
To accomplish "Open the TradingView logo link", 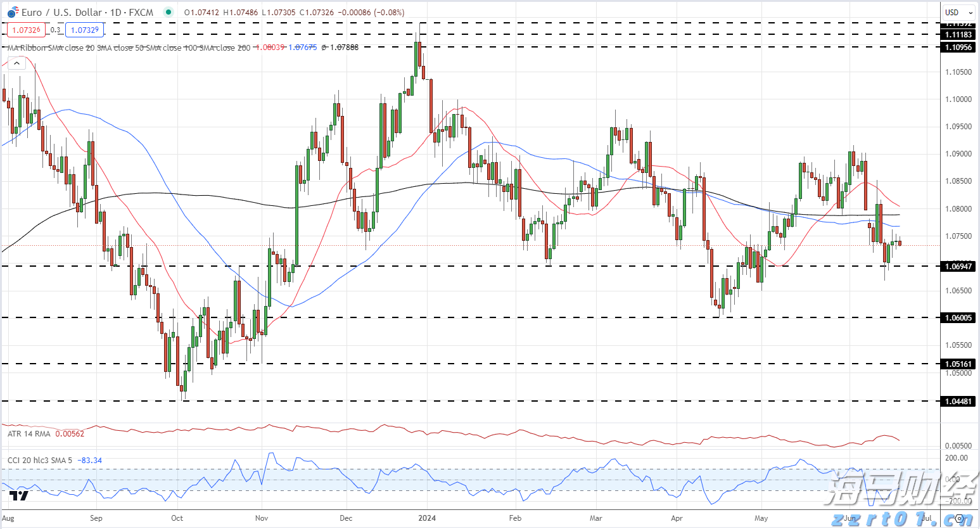I will click(x=18, y=495).
